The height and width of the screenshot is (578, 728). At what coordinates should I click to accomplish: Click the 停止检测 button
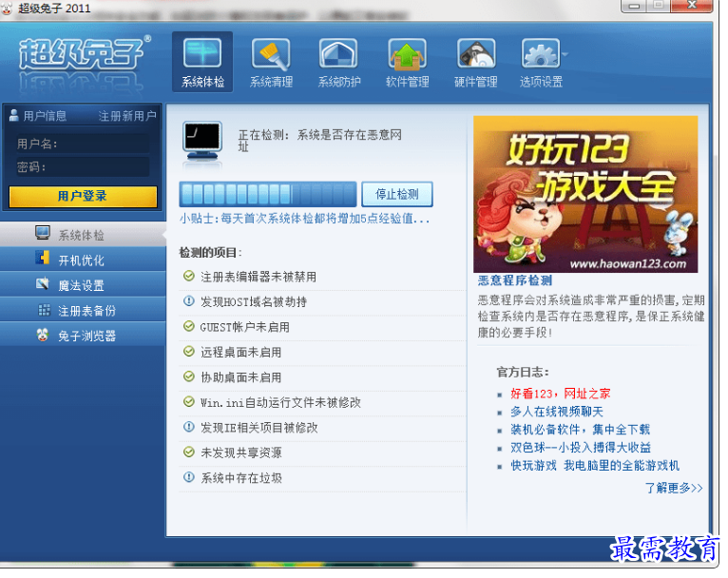coord(397,194)
